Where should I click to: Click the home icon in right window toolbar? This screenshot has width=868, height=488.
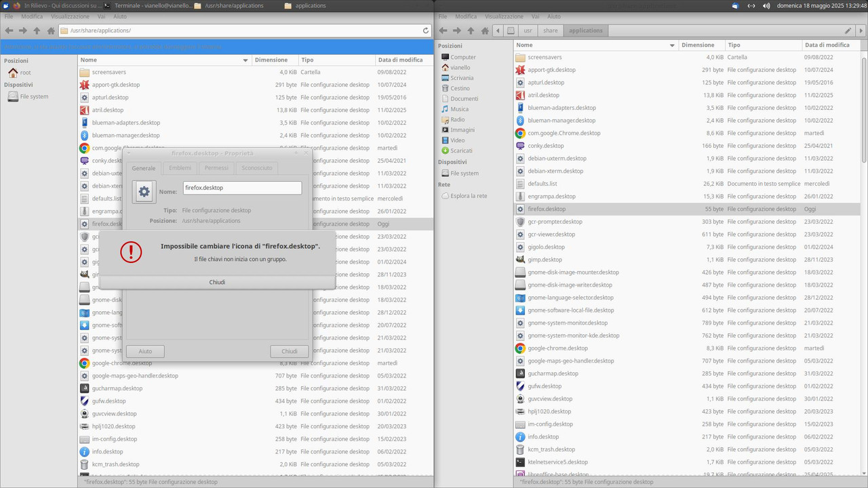pos(485,30)
